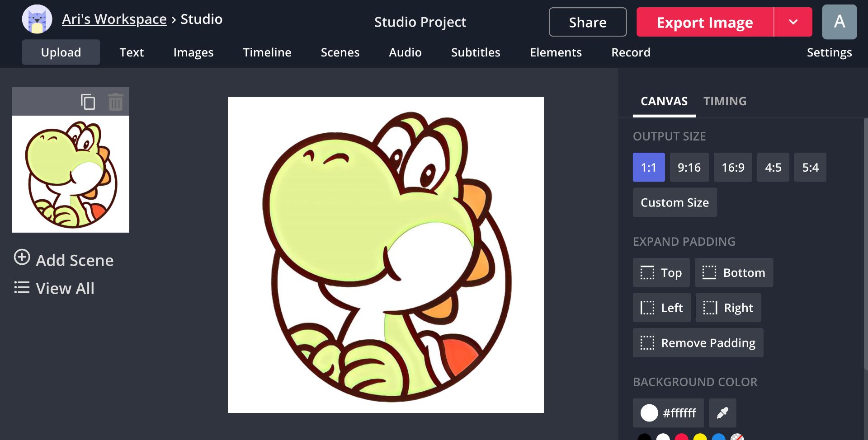The image size is (868, 440).
Task: Open the Custom Size option
Action: point(675,202)
